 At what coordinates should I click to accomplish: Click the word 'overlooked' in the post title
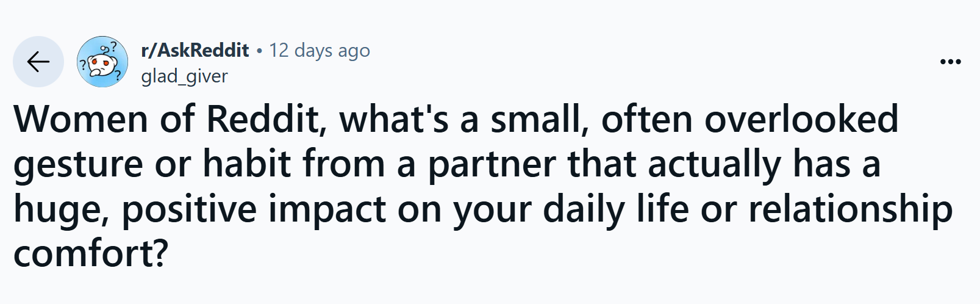coord(801,118)
